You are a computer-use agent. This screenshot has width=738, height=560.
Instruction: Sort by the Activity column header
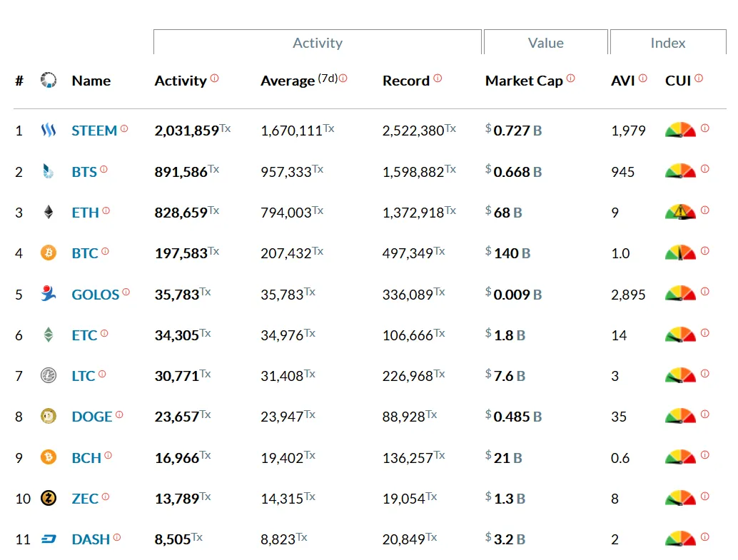click(x=181, y=81)
